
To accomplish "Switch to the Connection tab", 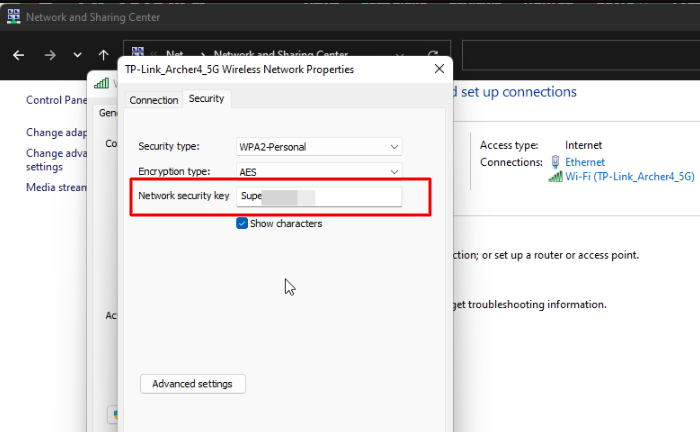I will tap(154, 100).
